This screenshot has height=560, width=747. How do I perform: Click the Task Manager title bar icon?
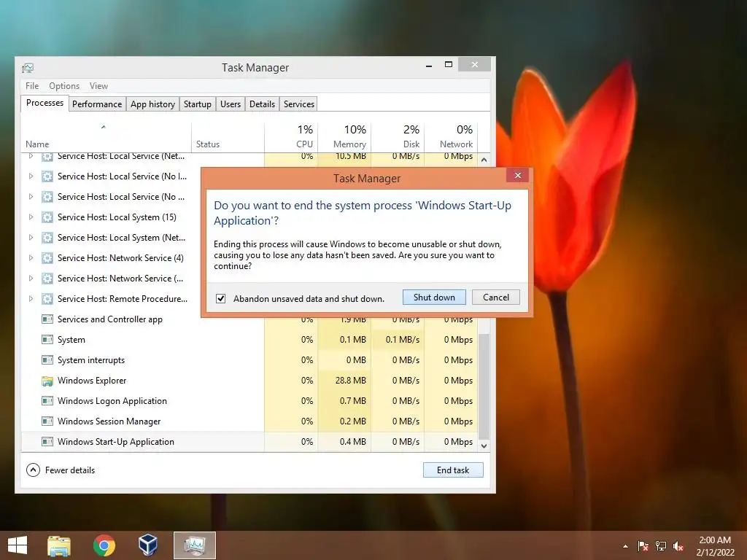[x=28, y=68]
